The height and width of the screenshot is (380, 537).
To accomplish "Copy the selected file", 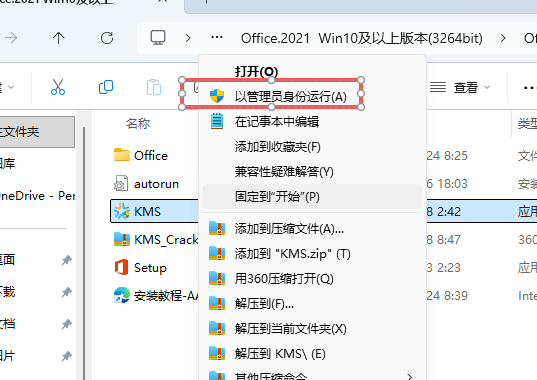I will (x=106, y=87).
